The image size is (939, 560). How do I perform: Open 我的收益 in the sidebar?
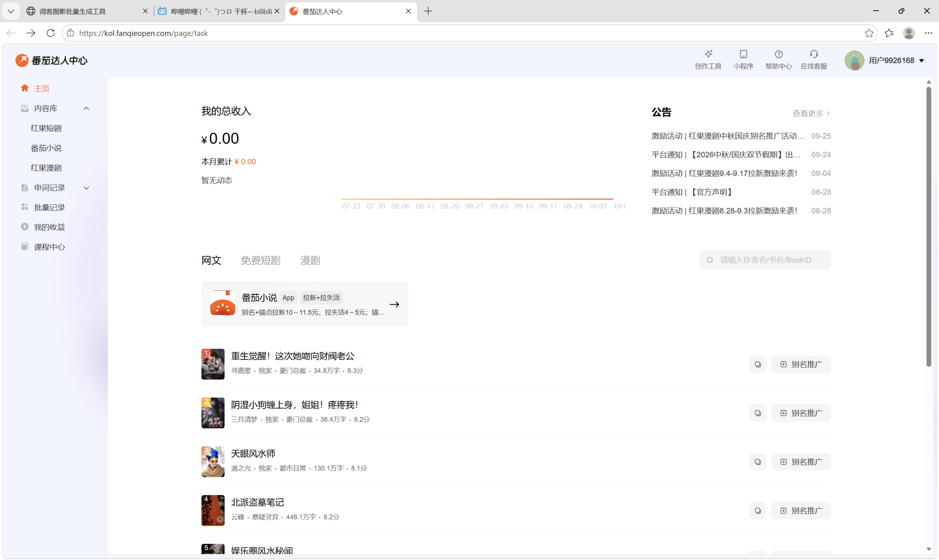pos(49,227)
